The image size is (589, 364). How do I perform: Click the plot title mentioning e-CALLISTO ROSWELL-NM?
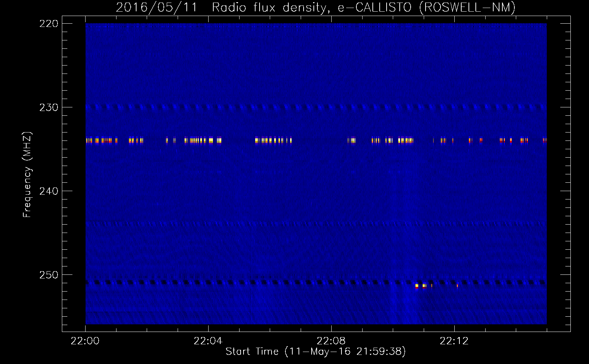(316, 8)
